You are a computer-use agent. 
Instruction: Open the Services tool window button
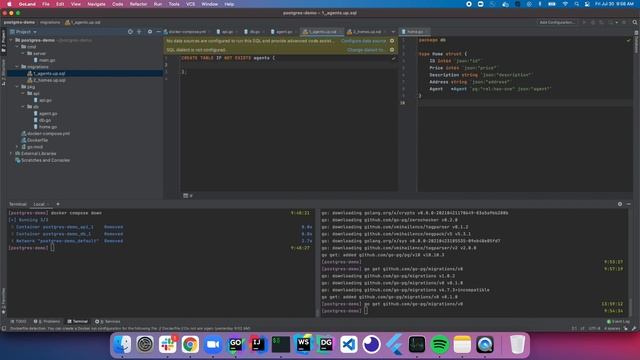(x=108, y=322)
